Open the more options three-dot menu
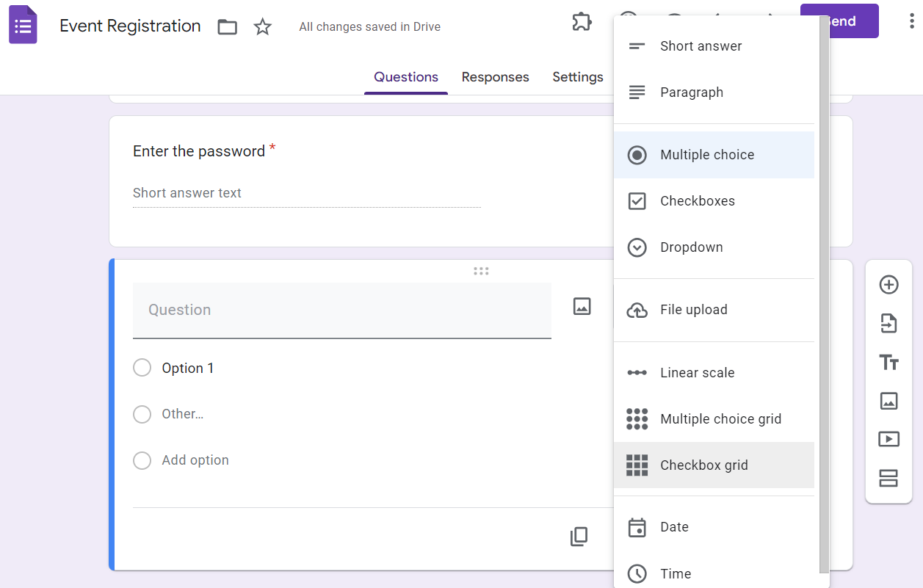Image resolution: width=923 pixels, height=588 pixels. coord(911,21)
